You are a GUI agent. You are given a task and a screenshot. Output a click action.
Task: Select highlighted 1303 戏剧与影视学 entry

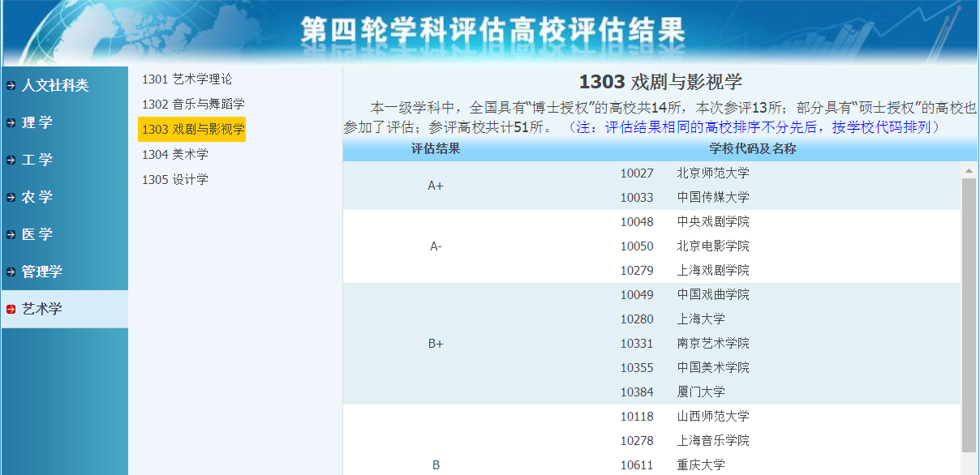[192, 129]
